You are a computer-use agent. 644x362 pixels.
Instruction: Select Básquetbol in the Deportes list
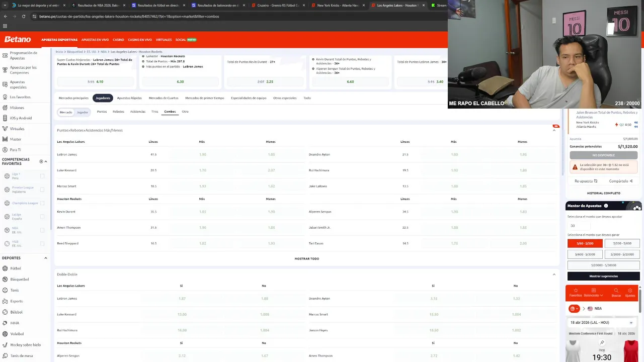pos(20,279)
